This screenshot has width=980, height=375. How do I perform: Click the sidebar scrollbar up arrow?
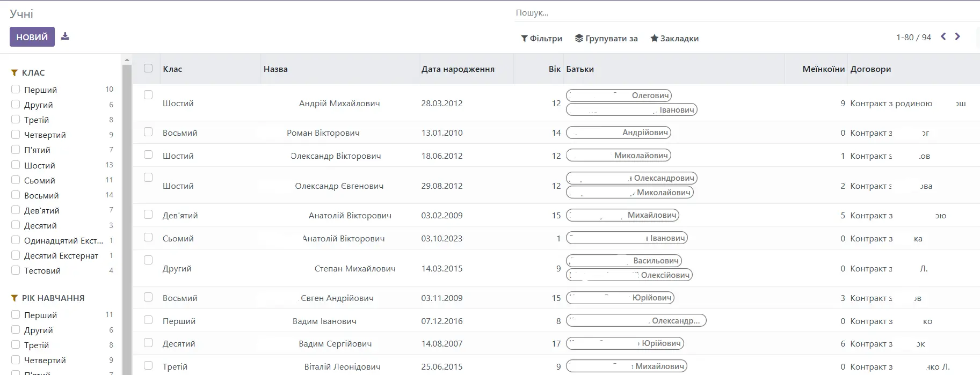pyautogui.click(x=127, y=60)
